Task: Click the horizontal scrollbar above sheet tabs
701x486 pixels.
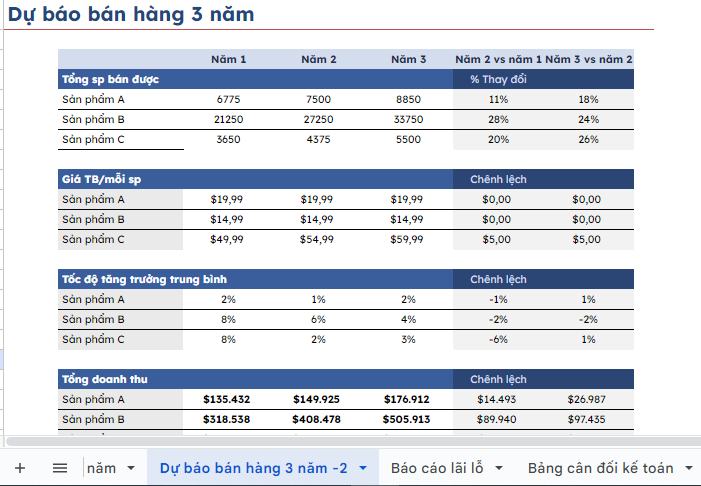Action: [x=353, y=441]
